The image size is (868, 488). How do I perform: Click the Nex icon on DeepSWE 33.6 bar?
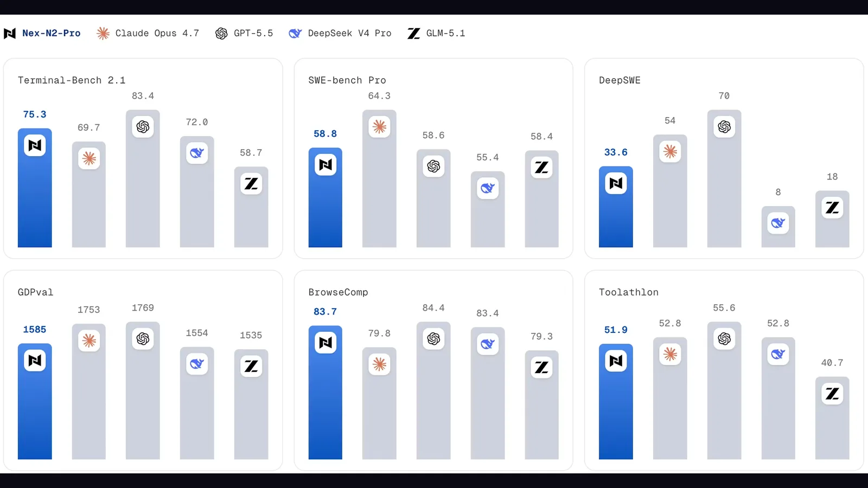tap(616, 183)
